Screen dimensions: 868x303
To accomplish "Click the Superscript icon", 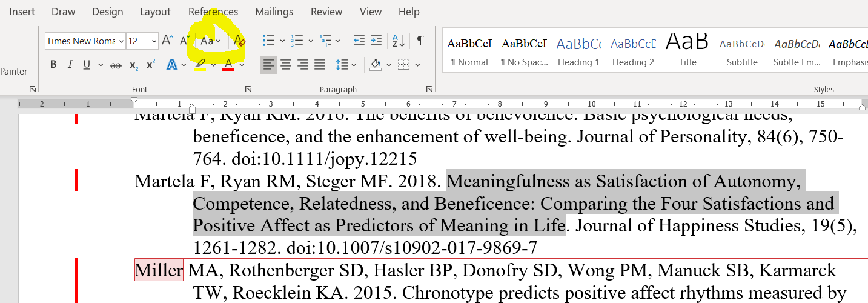I will (x=151, y=65).
